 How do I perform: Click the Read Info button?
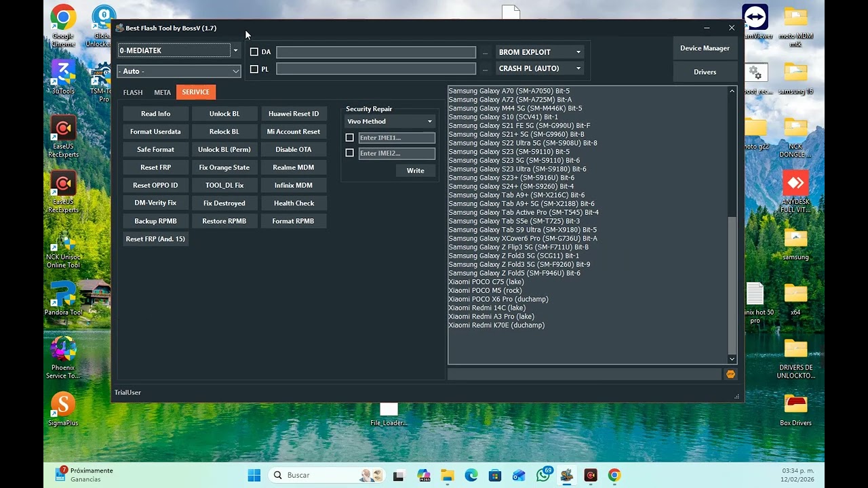pos(156,114)
